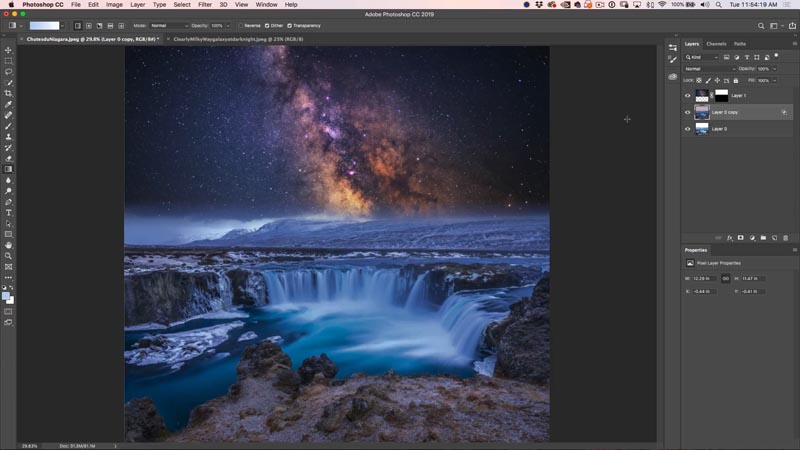Select the Hand tool
This screenshot has height=450, width=800.
point(8,245)
